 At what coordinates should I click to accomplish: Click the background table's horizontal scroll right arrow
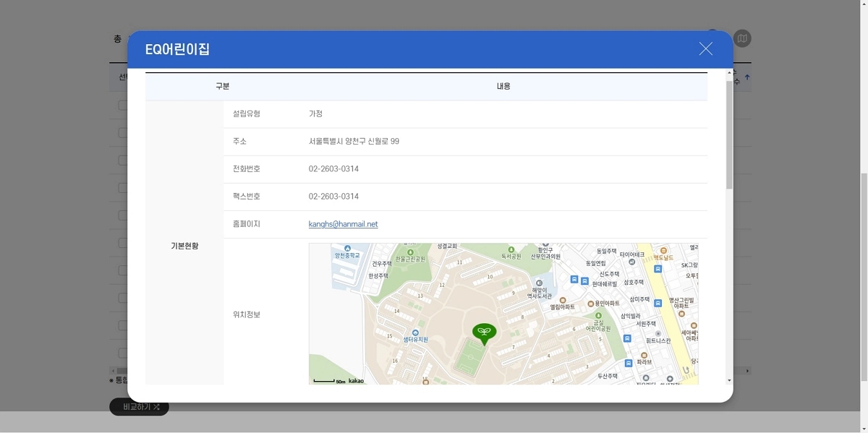747,371
